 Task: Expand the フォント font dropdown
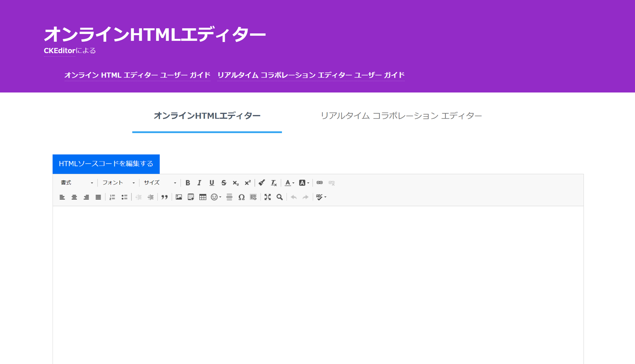tap(118, 183)
